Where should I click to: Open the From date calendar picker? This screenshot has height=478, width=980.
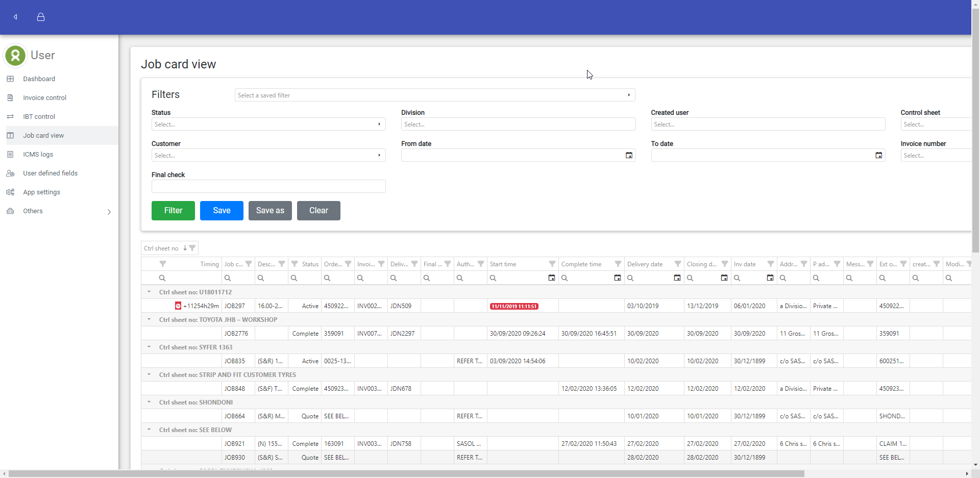629,156
